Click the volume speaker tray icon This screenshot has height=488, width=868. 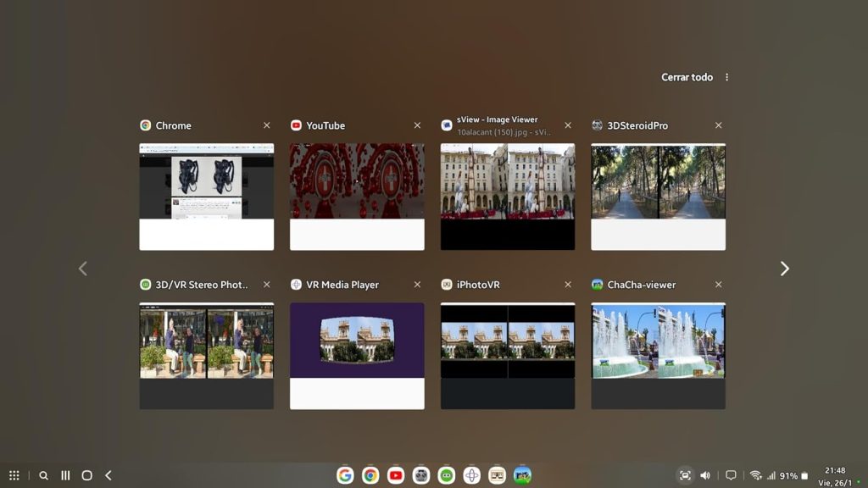pos(705,475)
